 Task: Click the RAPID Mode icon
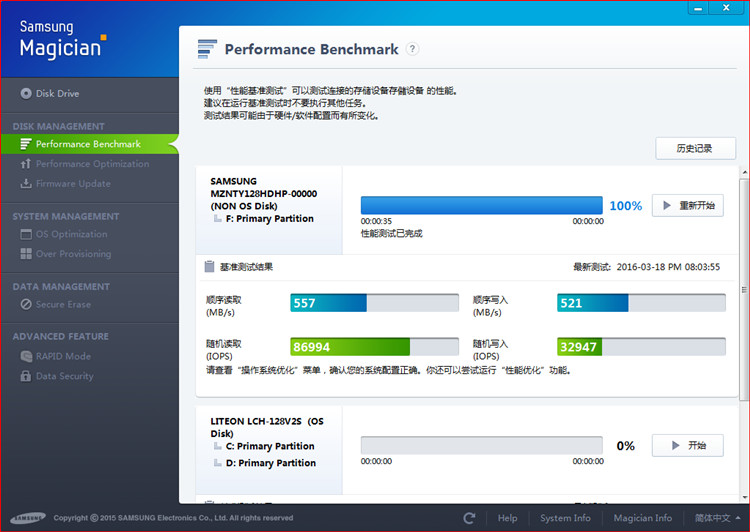(x=26, y=356)
